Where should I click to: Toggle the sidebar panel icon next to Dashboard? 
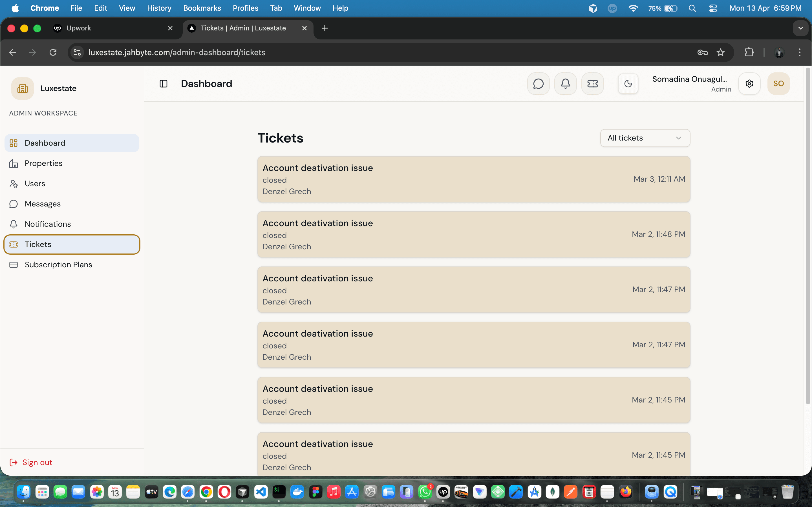(x=164, y=83)
